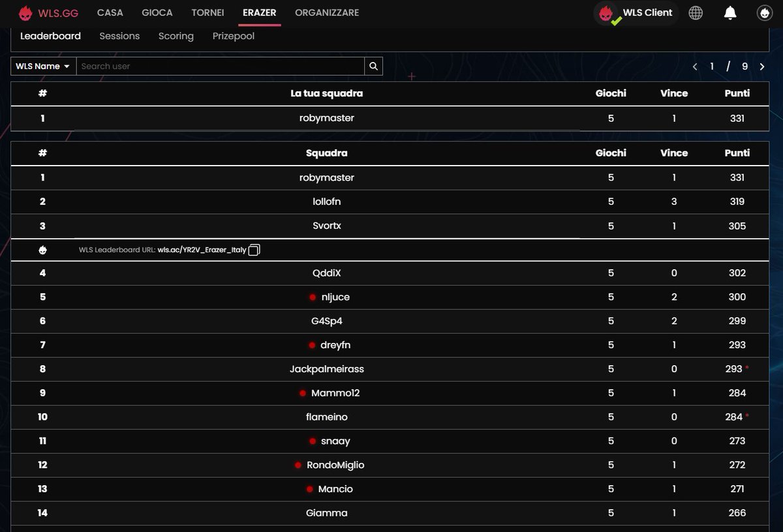
Task: Click the red dot next to nljuce
Action: [313, 297]
